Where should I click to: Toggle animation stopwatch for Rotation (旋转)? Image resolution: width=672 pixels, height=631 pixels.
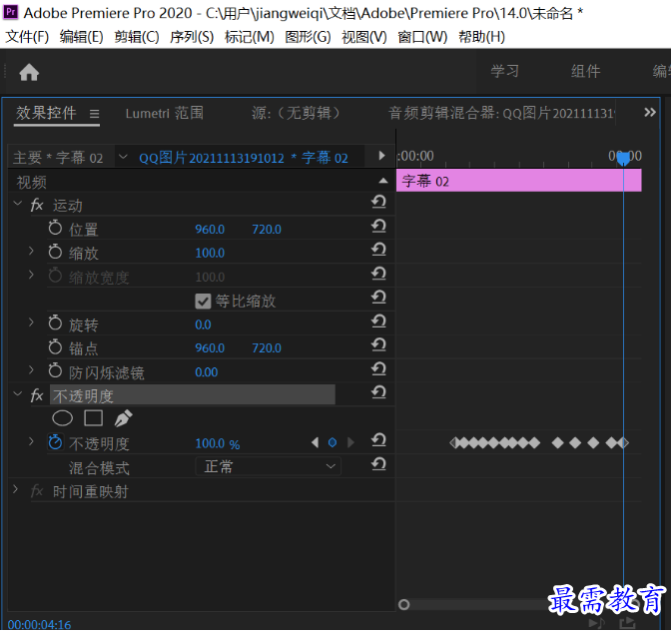55,322
